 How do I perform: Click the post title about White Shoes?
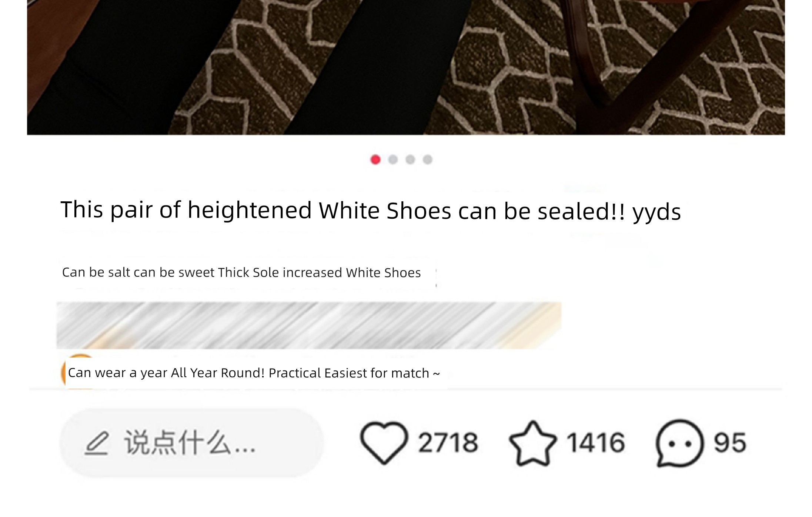pyautogui.click(x=371, y=211)
